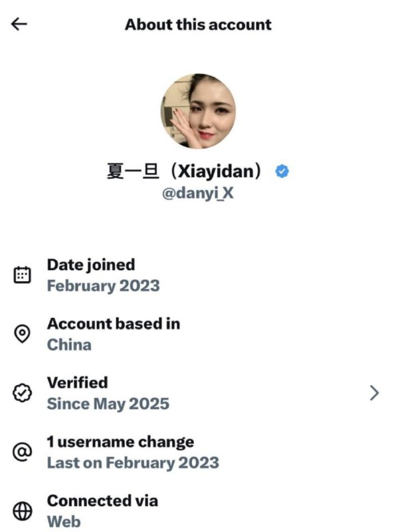396x532 pixels.
Task: Click the globe icon beside Connected via
Action: [x=23, y=511]
